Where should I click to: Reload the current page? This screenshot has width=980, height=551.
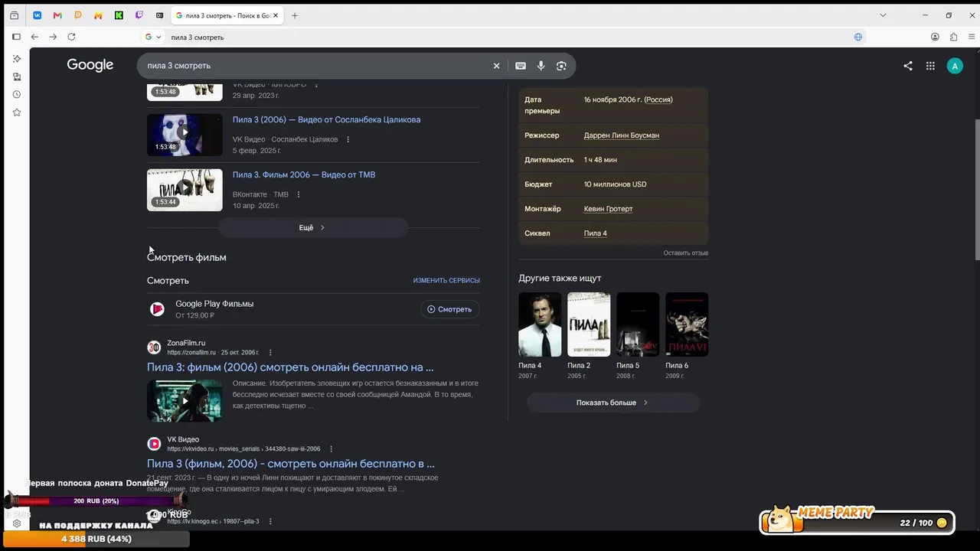click(x=71, y=37)
